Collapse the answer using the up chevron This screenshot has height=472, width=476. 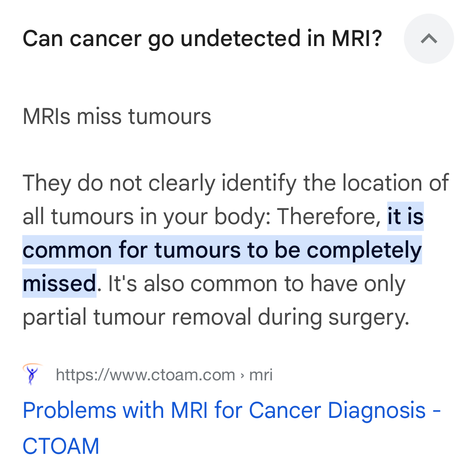click(x=429, y=38)
